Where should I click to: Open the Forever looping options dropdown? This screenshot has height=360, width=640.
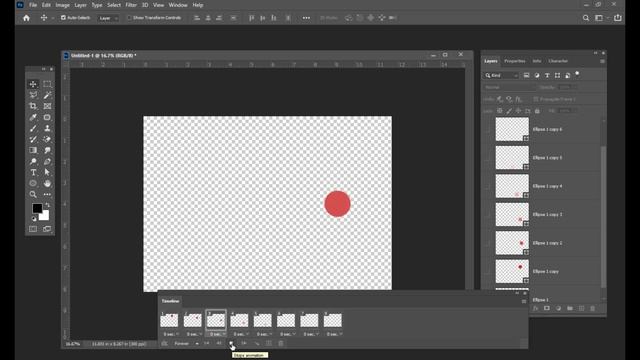click(x=187, y=344)
